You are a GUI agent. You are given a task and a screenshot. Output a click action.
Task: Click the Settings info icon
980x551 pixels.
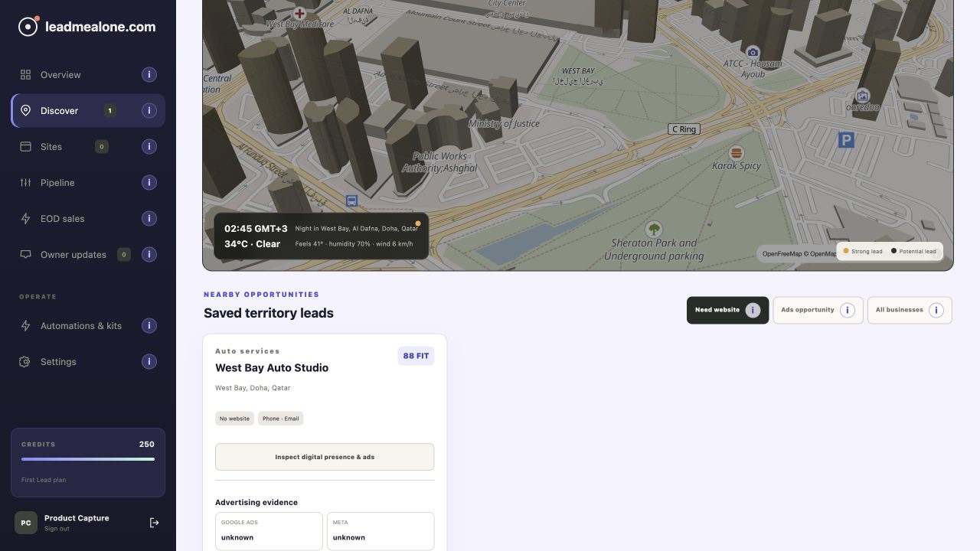149,361
